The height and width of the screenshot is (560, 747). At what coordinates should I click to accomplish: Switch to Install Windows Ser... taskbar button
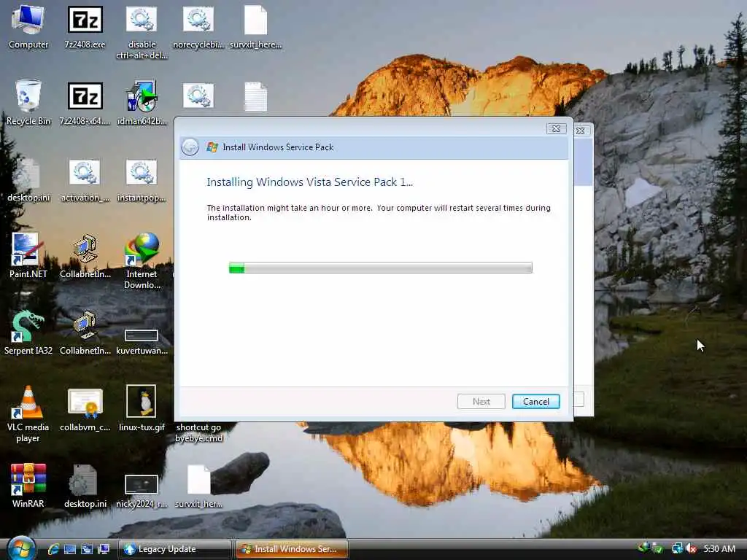pos(292,549)
